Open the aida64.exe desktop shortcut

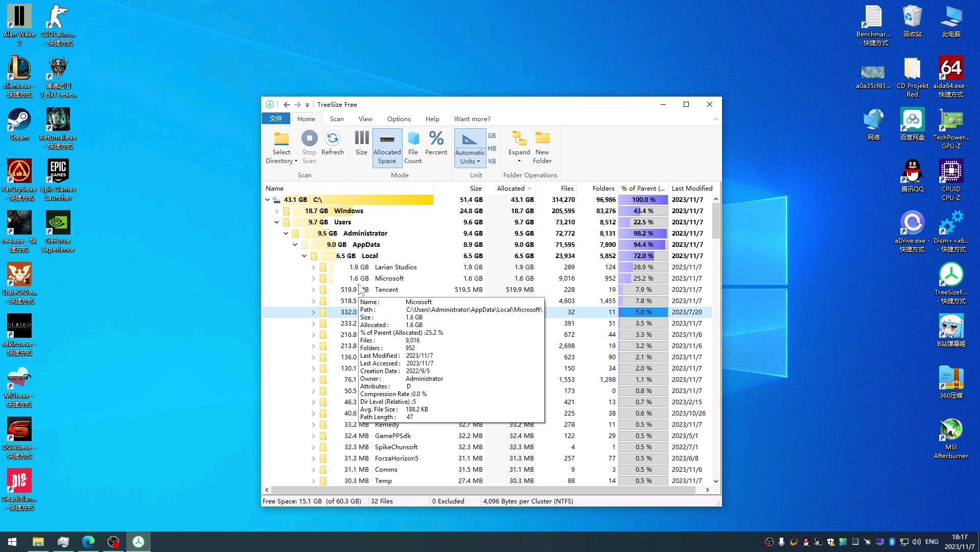coord(951,77)
